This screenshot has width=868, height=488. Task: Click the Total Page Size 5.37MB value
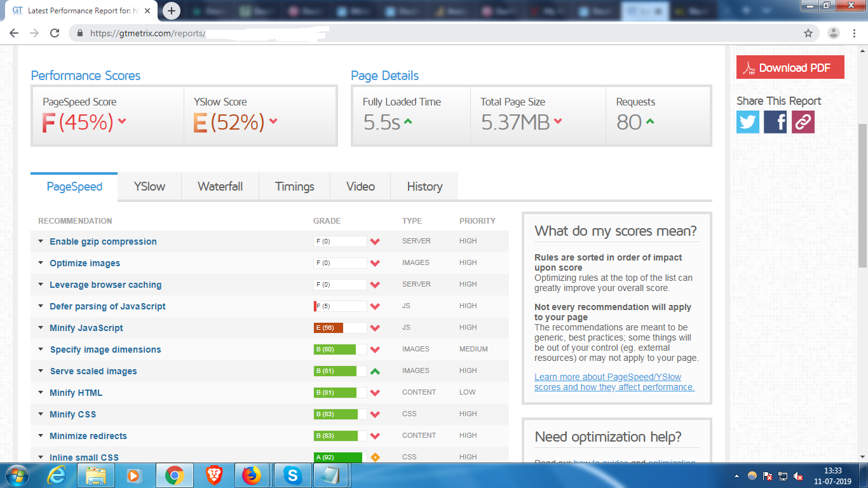pos(515,122)
